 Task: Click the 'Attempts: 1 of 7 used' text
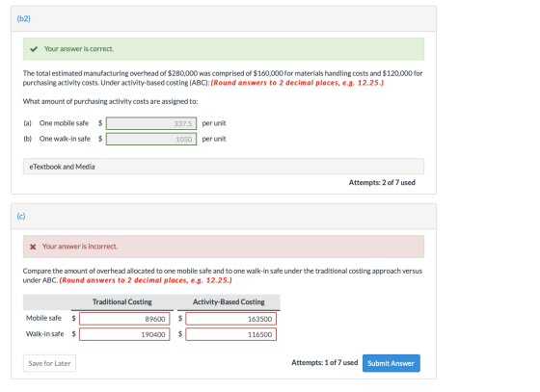[324, 362]
